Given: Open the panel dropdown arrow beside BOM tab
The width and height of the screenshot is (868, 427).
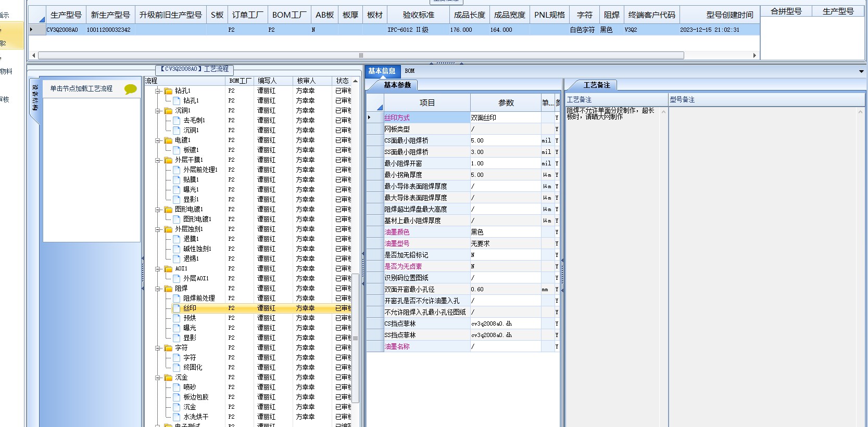Looking at the screenshot, I should 862,71.
